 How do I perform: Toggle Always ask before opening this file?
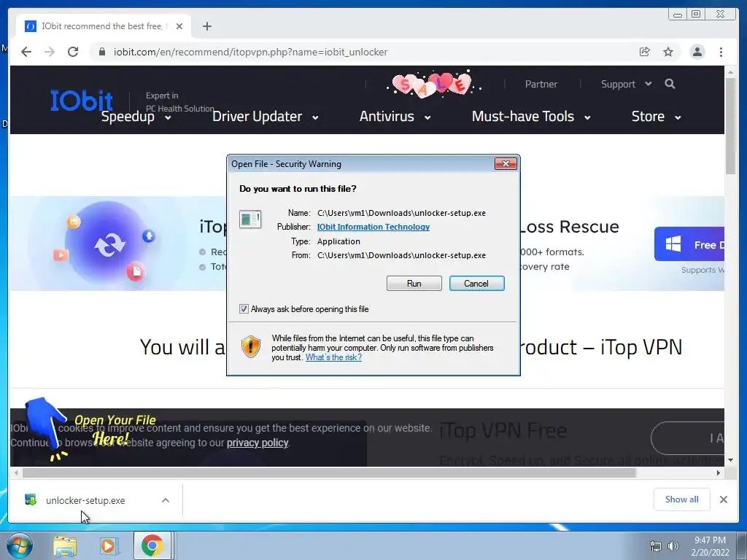pos(244,309)
